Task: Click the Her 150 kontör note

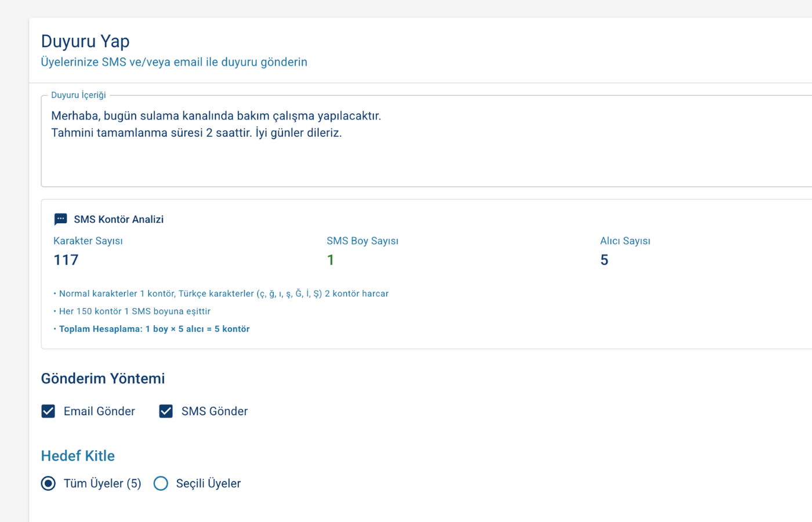Action: pyautogui.click(x=135, y=311)
